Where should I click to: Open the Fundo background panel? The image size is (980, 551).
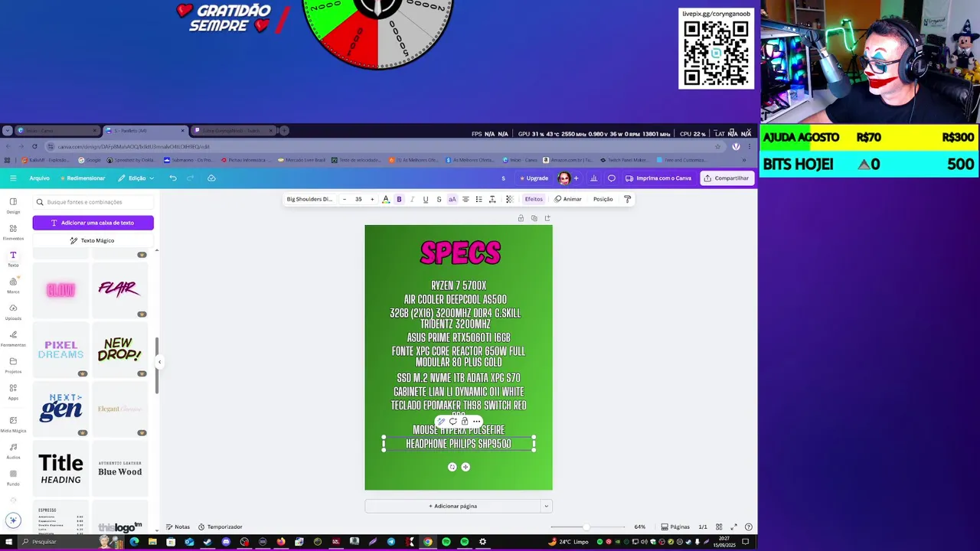coord(13,478)
